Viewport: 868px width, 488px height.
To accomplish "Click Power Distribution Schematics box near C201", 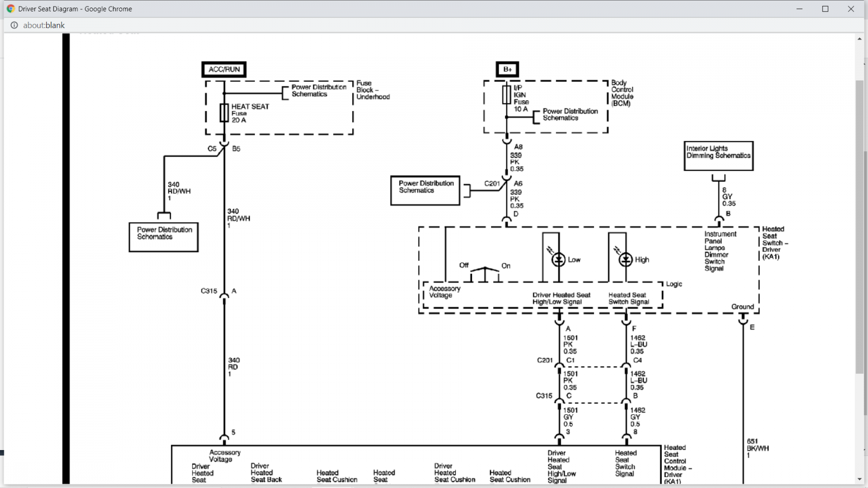I will point(425,190).
